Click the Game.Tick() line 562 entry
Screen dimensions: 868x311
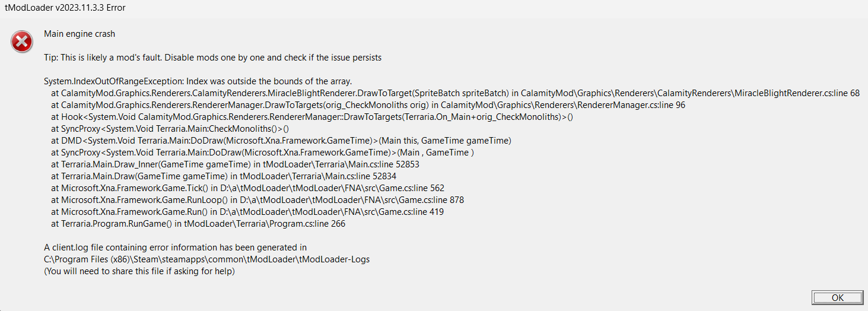pos(248,188)
